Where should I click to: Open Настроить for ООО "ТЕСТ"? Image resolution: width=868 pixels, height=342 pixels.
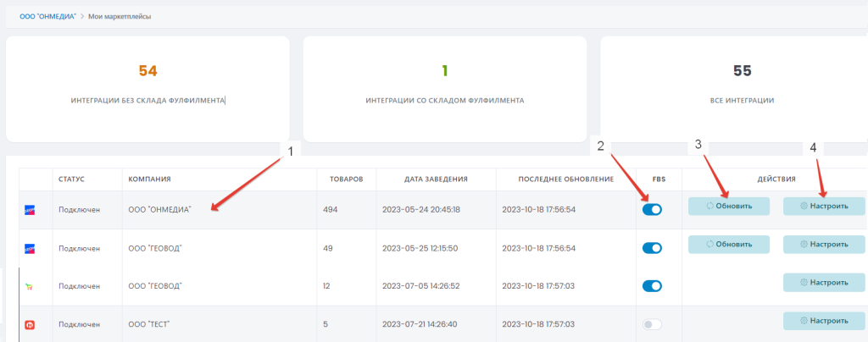[823, 321]
